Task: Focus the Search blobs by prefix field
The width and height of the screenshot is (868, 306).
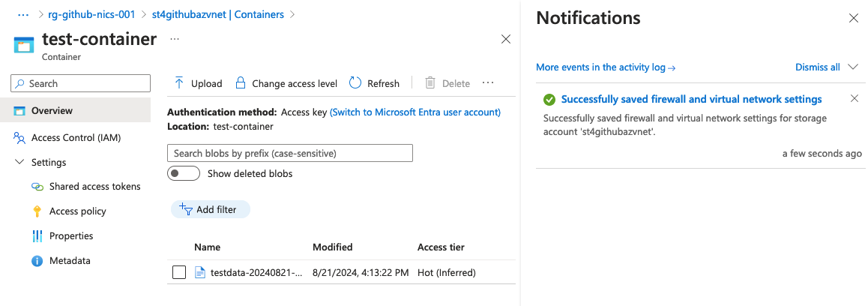Action: click(x=290, y=153)
